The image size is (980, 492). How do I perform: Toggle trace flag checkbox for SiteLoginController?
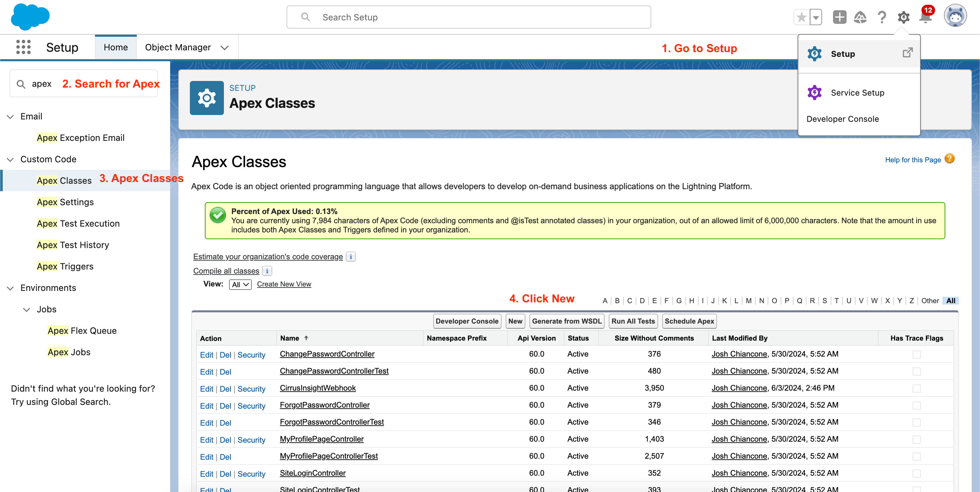[916, 474]
